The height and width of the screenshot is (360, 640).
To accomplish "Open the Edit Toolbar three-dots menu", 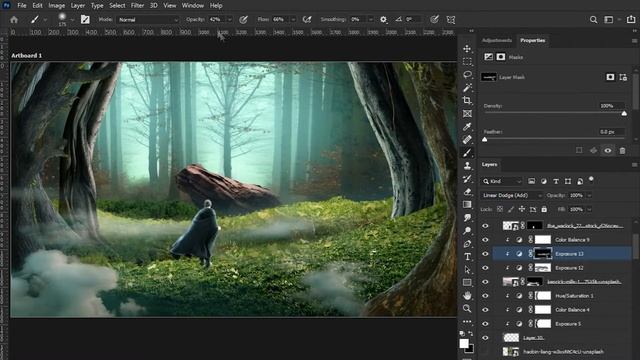I will tap(467, 322).
